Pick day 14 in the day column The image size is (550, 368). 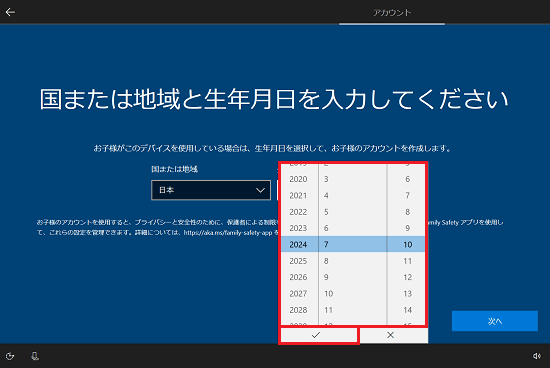click(x=407, y=310)
